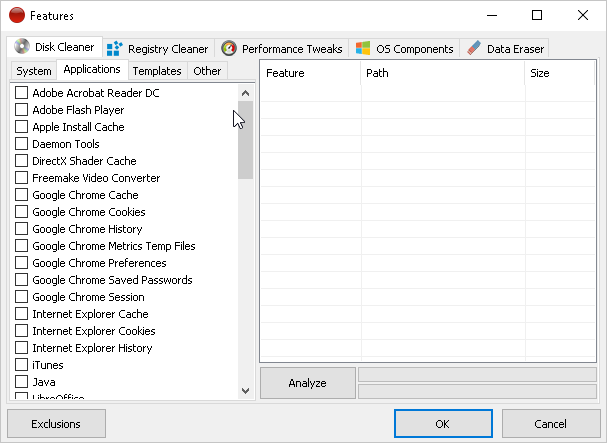
Task: Confirm with the OK button
Action: 443,424
